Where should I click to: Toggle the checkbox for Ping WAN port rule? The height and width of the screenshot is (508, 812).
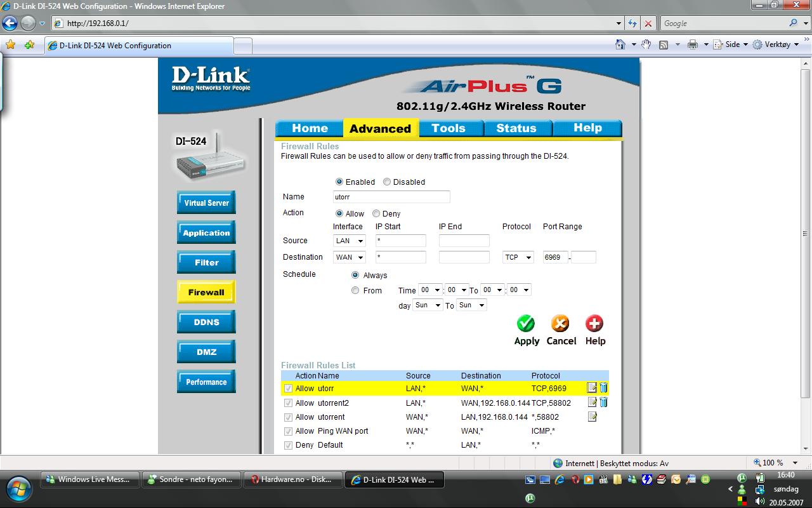[289, 431]
